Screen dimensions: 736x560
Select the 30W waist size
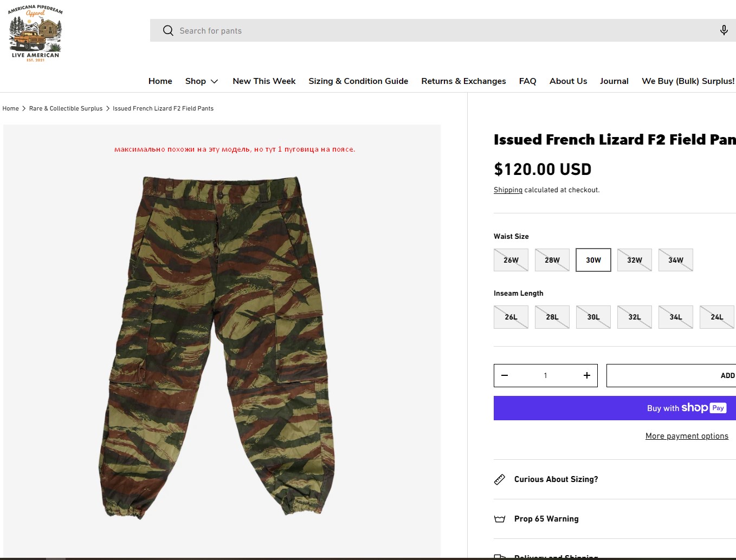point(593,260)
